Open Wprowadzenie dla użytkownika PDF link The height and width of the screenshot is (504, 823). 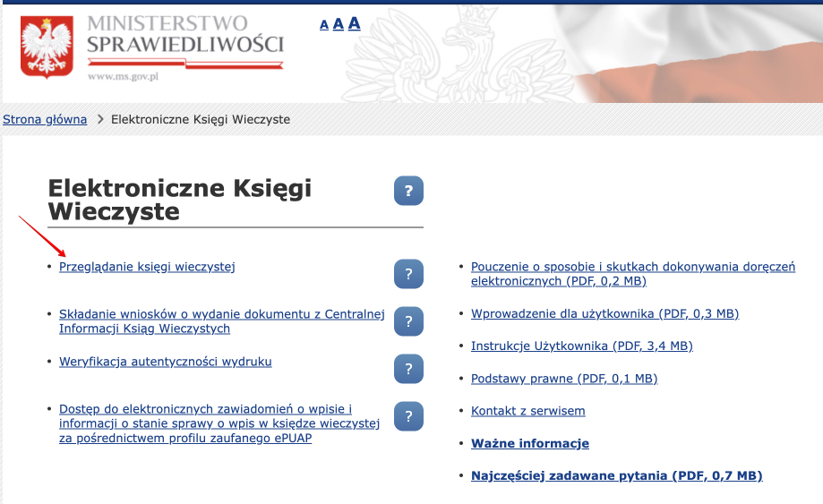(604, 313)
